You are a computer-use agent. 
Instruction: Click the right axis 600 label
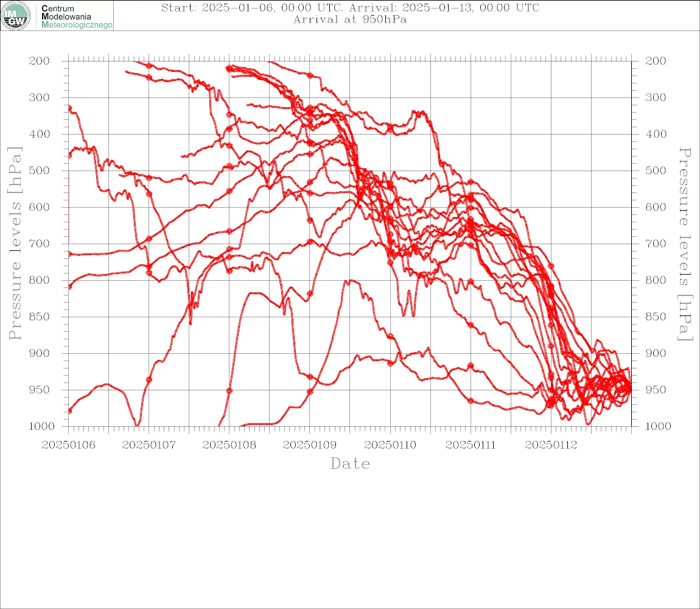click(x=656, y=207)
